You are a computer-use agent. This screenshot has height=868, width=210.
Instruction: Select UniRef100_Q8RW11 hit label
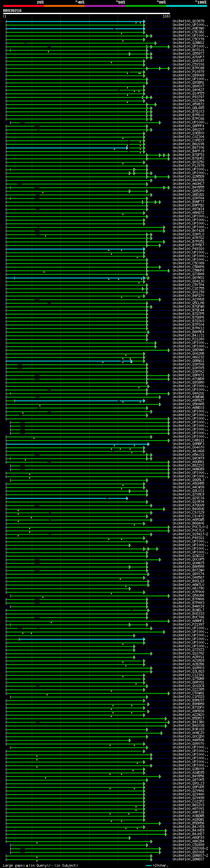188,361
